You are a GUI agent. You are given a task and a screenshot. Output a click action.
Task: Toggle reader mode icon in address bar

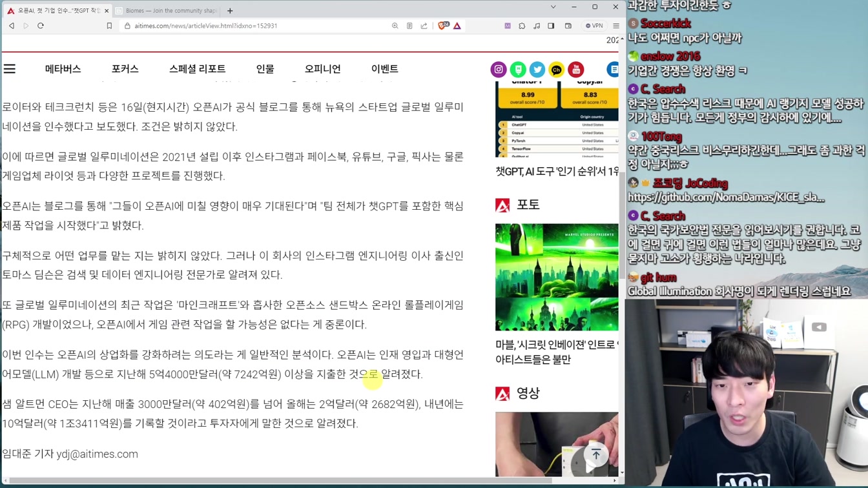[x=409, y=26]
